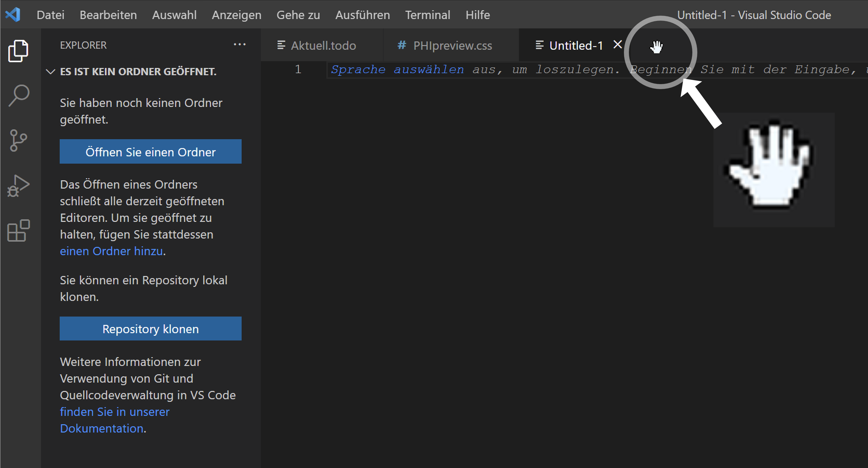Click the VS Code logo icon

[x=13, y=15]
